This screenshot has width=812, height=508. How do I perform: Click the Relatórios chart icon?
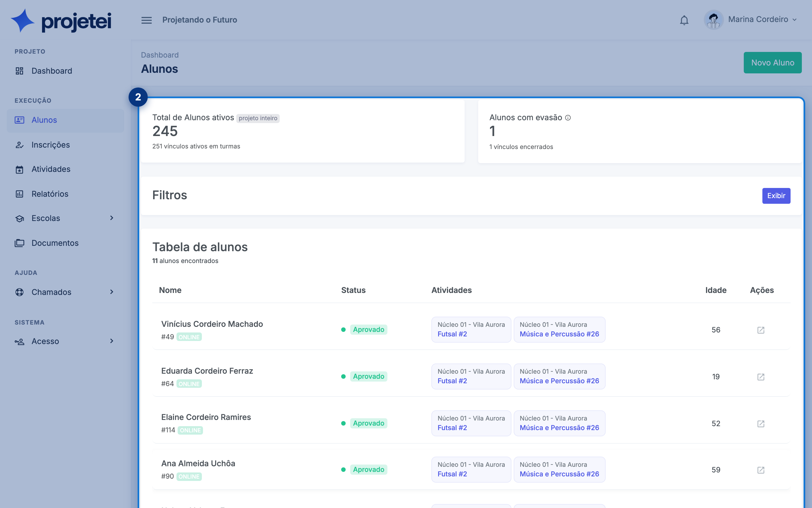pyautogui.click(x=19, y=194)
